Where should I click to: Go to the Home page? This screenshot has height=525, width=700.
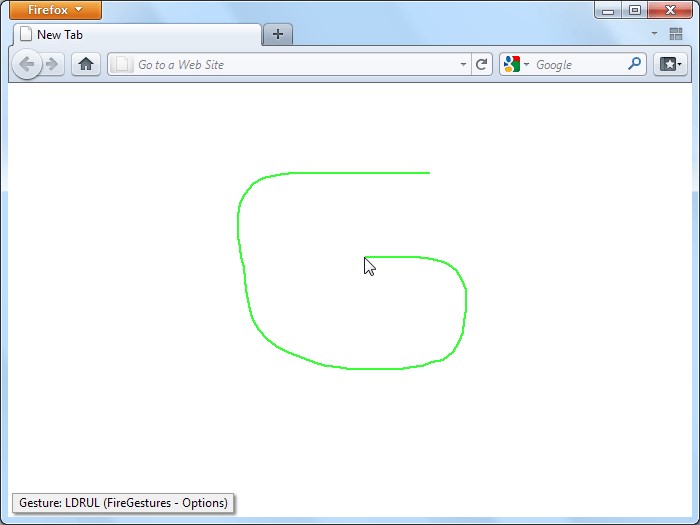86,64
